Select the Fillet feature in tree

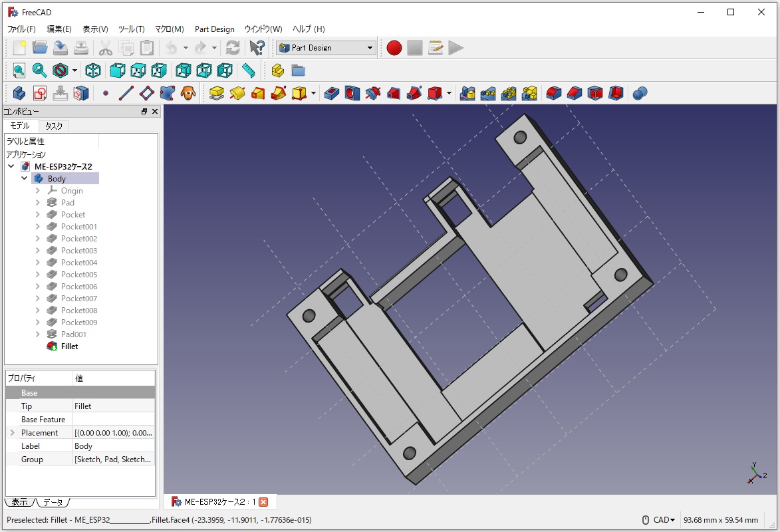[69, 346]
